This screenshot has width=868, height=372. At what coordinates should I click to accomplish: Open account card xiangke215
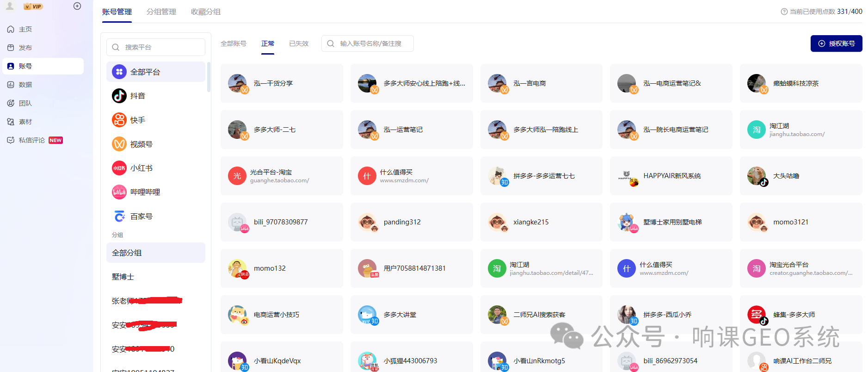(542, 222)
